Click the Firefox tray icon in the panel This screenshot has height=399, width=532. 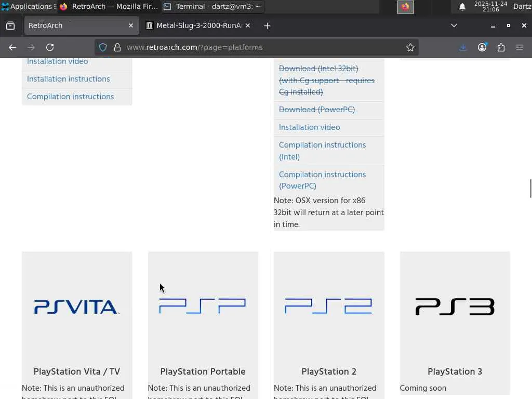(405, 7)
